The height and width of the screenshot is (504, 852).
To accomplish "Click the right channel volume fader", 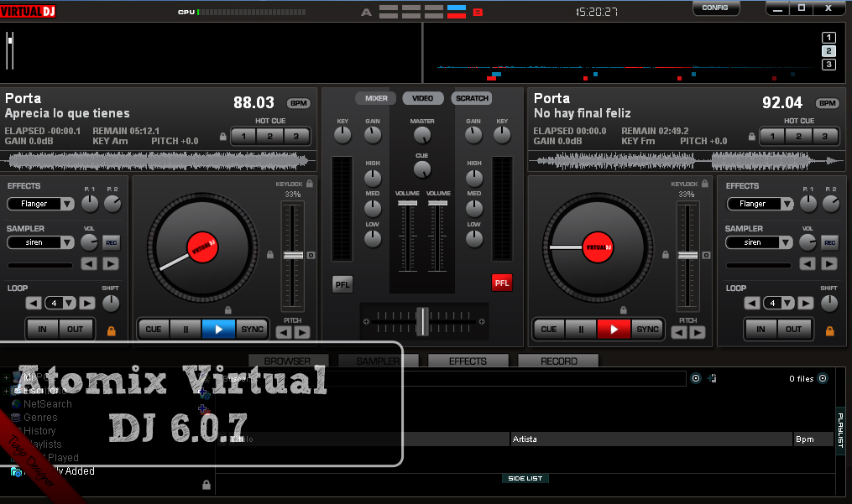I will click(438, 203).
